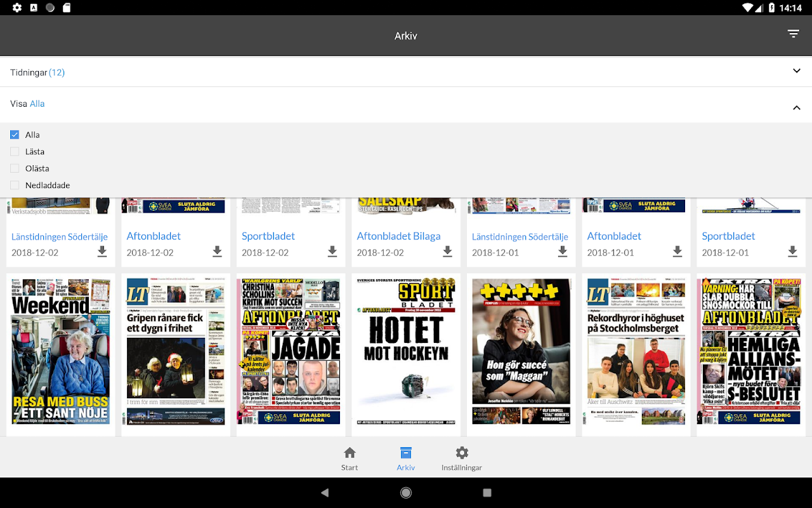The height and width of the screenshot is (508, 812).
Task: Download the Aftonbladet issue dated 2018-12-02
Action: pos(217,252)
